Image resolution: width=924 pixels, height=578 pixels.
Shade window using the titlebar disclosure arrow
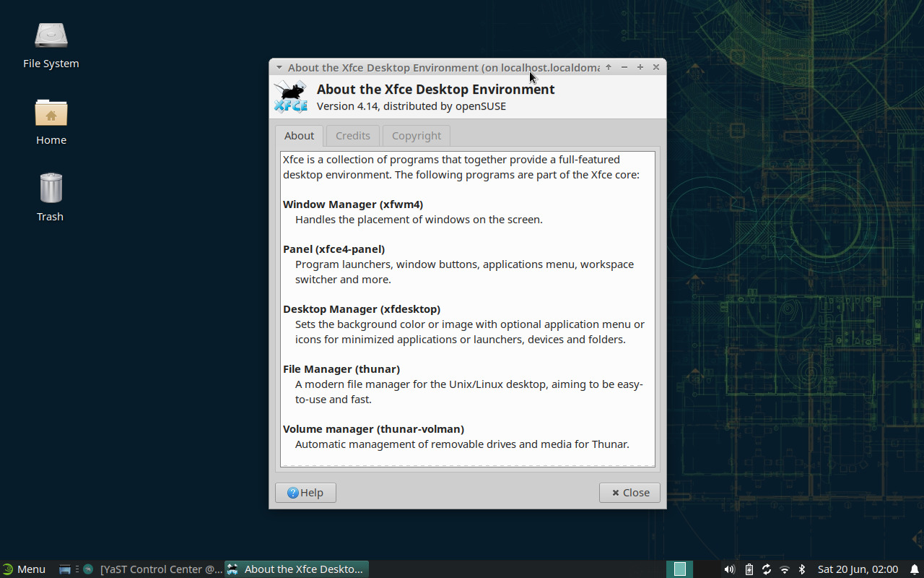pyautogui.click(x=279, y=66)
